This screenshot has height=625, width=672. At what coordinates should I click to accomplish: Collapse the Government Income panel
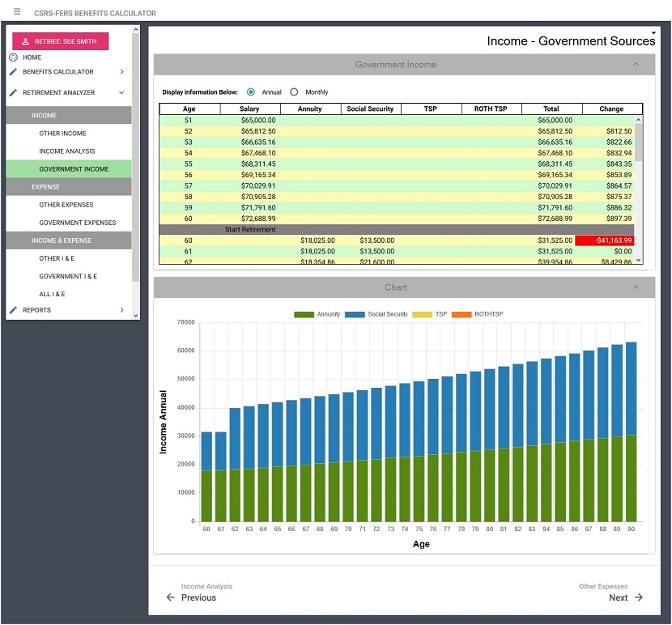[636, 64]
